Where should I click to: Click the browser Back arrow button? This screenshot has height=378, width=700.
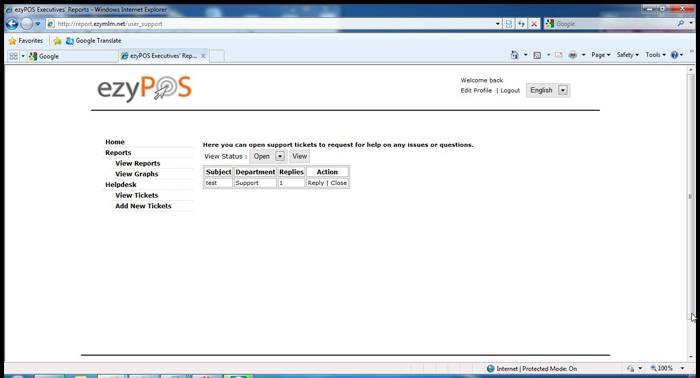[12, 24]
